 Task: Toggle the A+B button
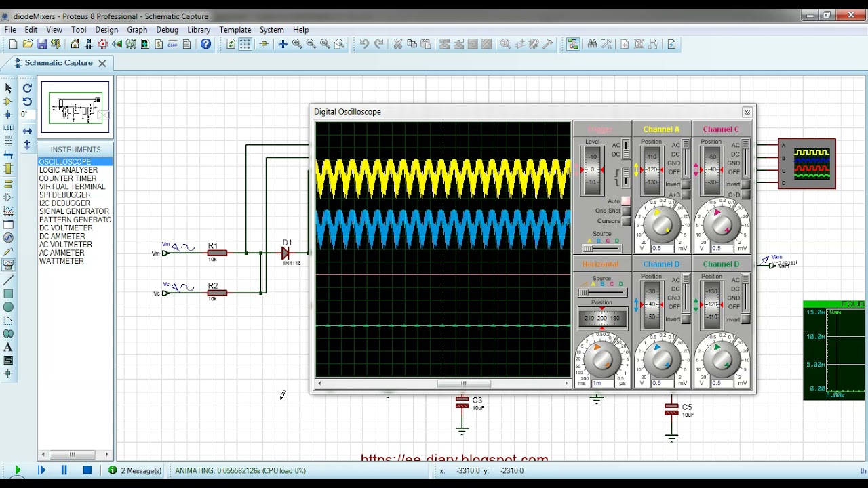(x=686, y=195)
